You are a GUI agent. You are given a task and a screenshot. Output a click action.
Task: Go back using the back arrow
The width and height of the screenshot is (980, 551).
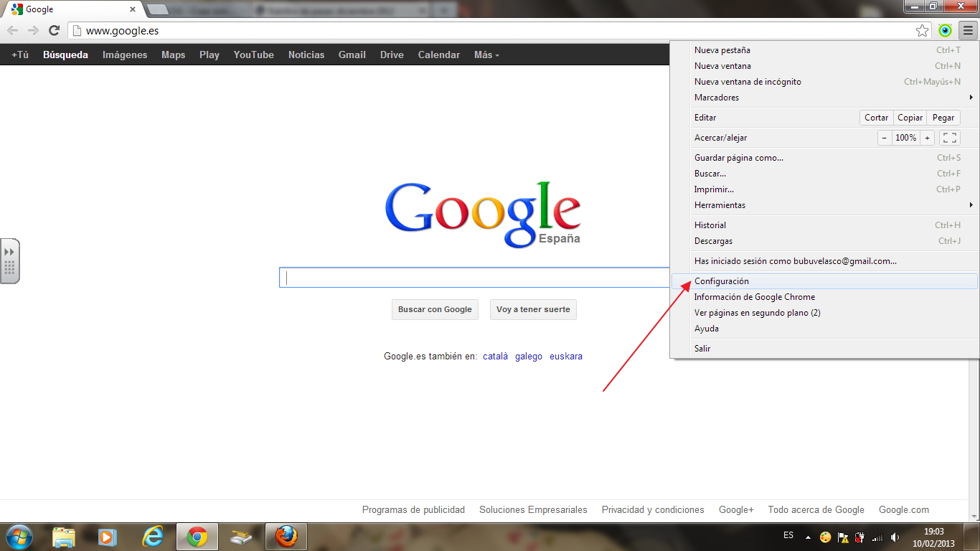pos(13,30)
